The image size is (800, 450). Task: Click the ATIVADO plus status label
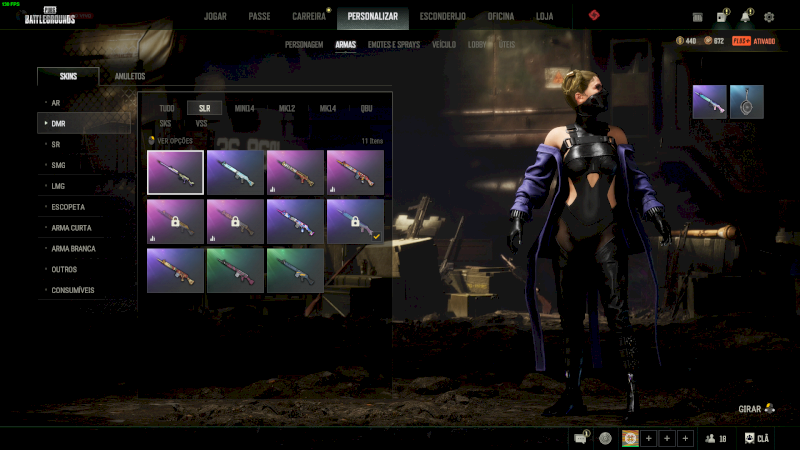point(764,41)
